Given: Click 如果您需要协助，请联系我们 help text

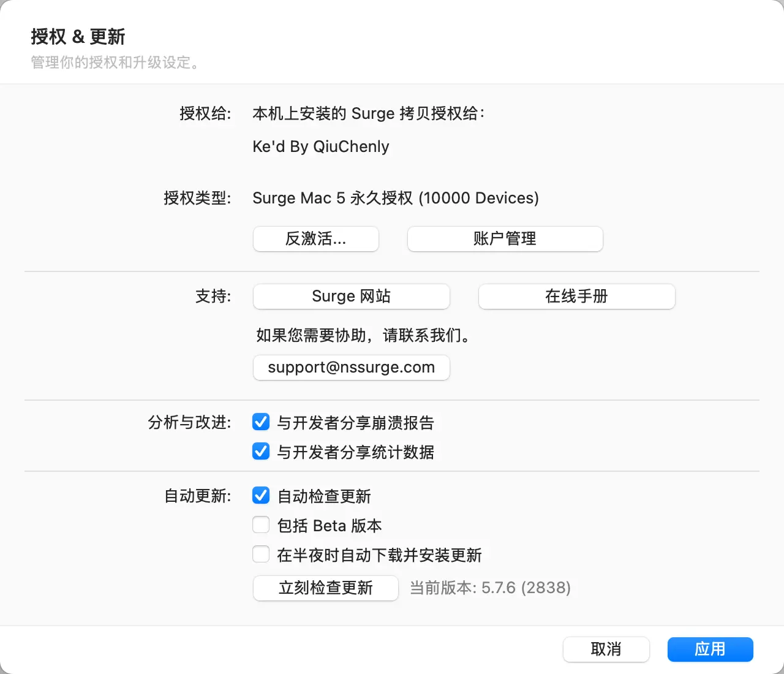Looking at the screenshot, I should (x=363, y=335).
